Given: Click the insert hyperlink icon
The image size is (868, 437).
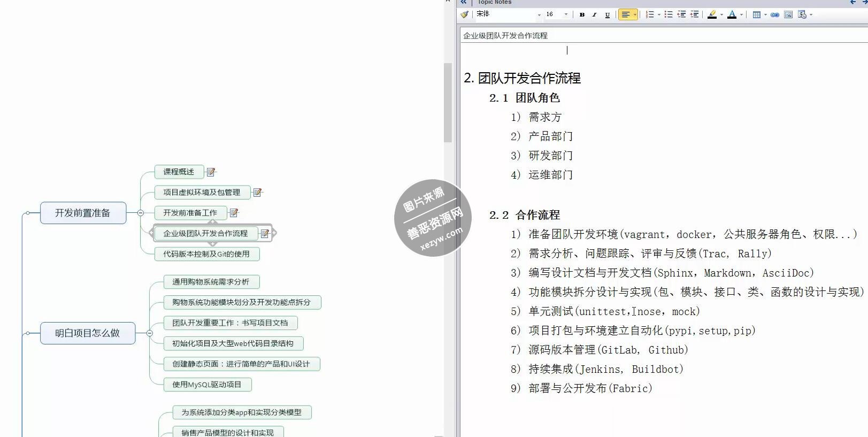Looking at the screenshot, I should click(x=774, y=15).
